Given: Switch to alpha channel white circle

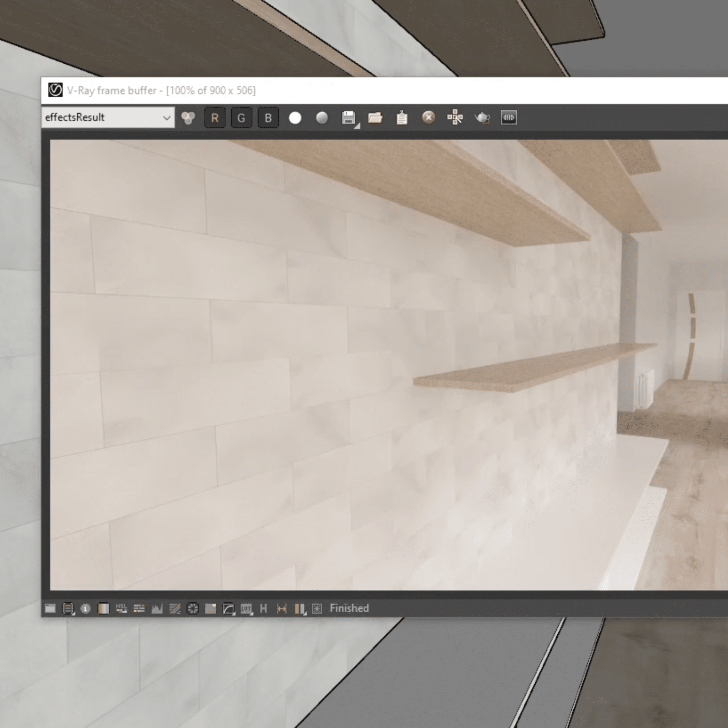Looking at the screenshot, I should (295, 118).
